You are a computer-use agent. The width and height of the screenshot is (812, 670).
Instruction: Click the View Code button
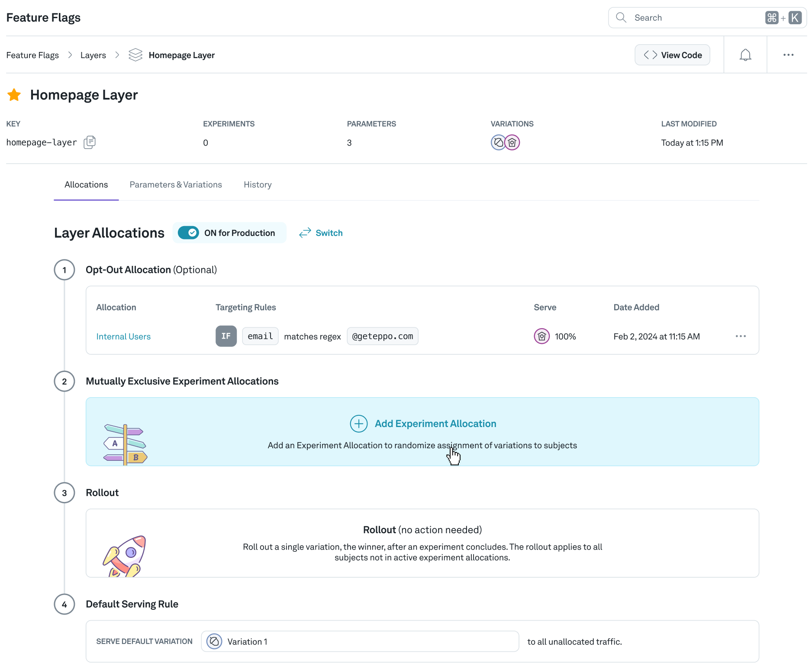(672, 55)
